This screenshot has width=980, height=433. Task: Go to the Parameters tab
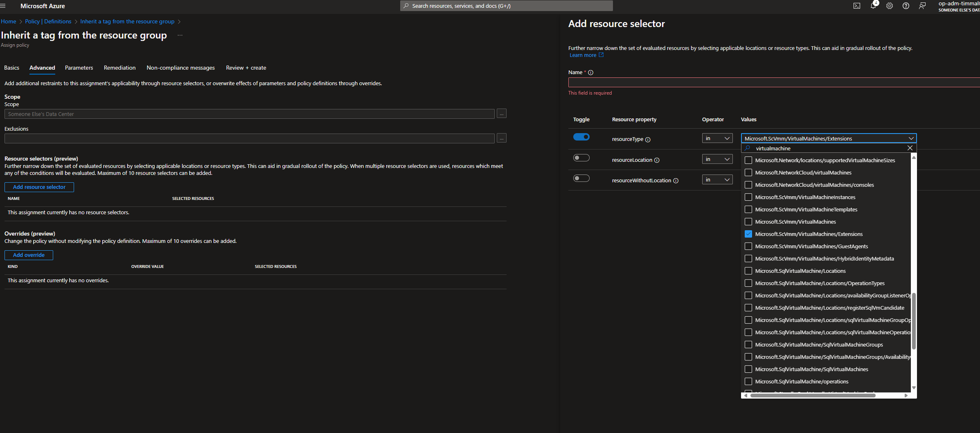click(x=79, y=68)
